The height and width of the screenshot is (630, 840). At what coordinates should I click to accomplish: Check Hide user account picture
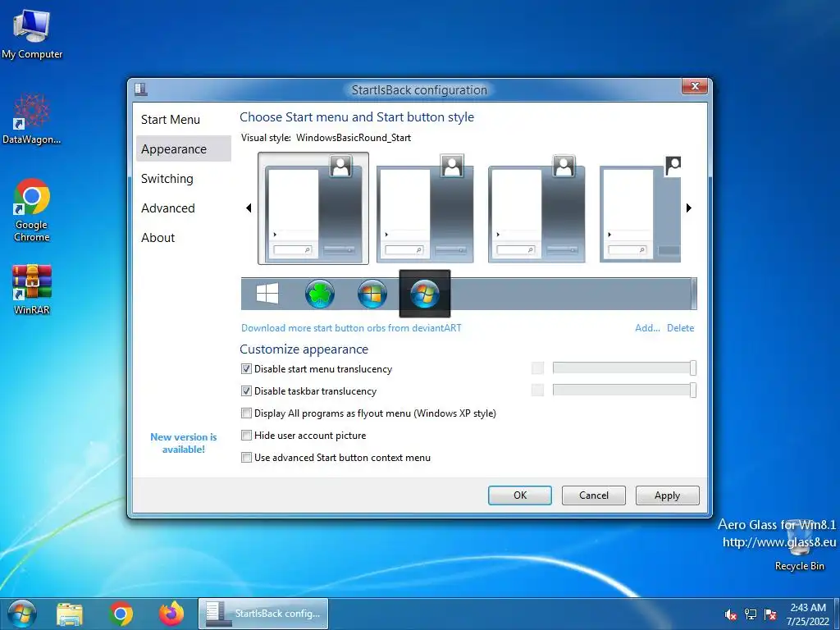pyautogui.click(x=246, y=435)
